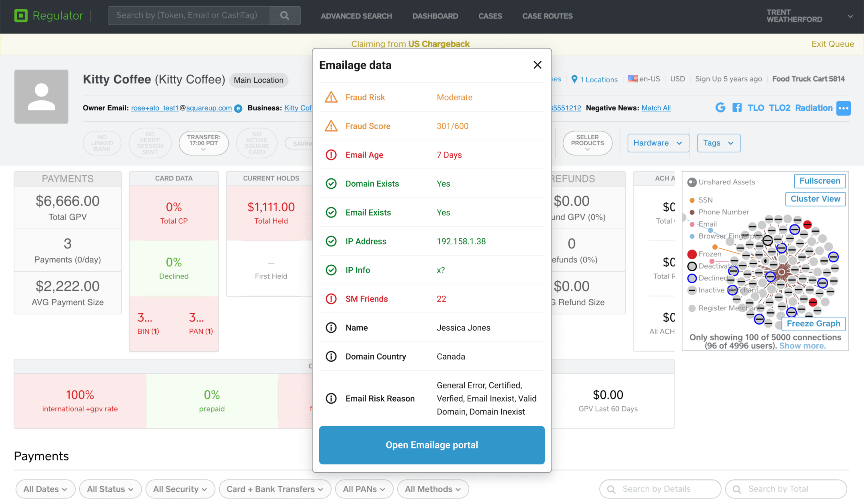
Task: Open the Facebook icon link
Action: 737,108
